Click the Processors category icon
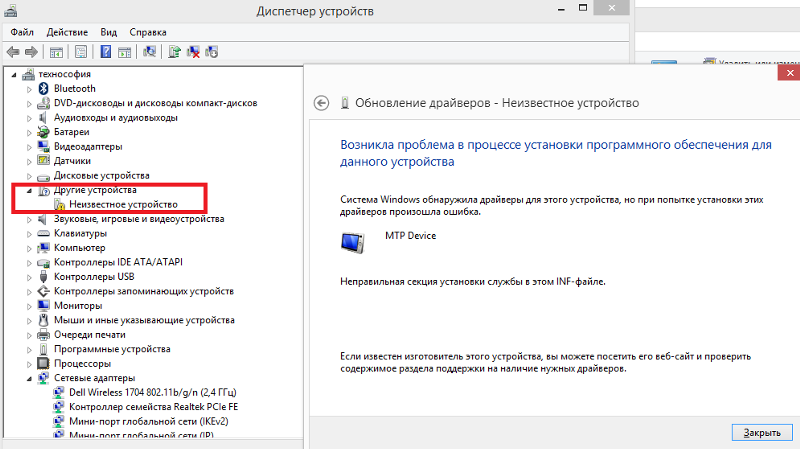This screenshot has width=800, height=449. coord(43,364)
